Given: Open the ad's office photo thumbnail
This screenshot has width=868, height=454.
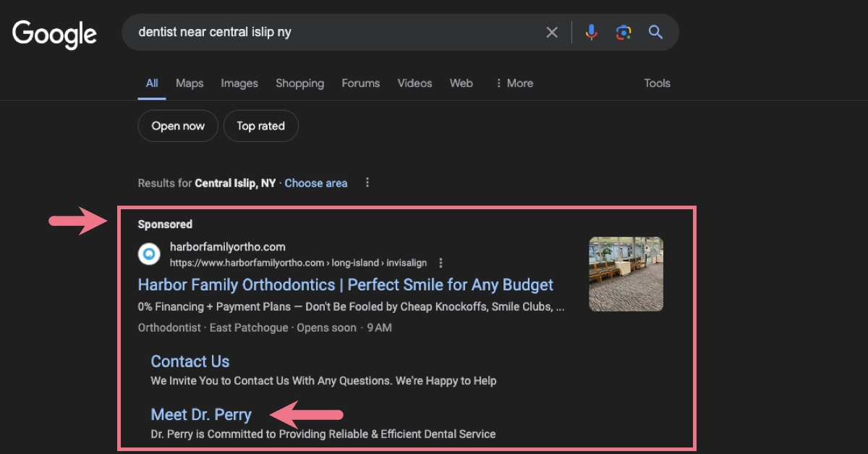Looking at the screenshot, I should coord(626,274).
